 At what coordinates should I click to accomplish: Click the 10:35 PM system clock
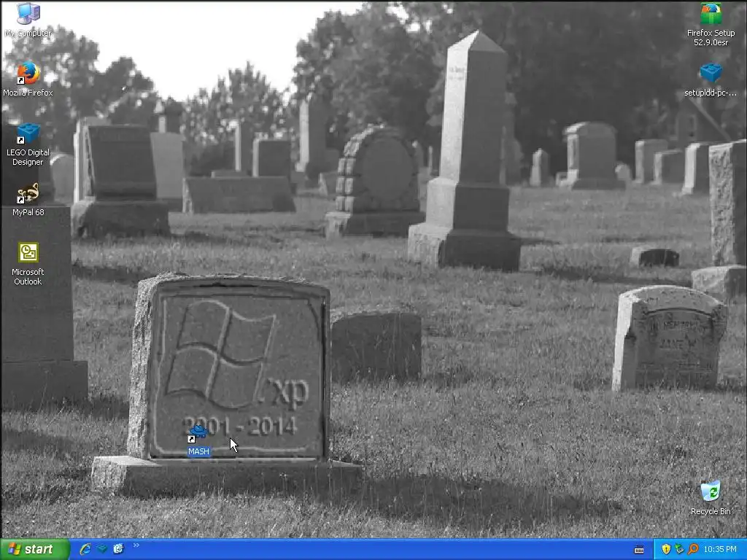pos(720,550)
